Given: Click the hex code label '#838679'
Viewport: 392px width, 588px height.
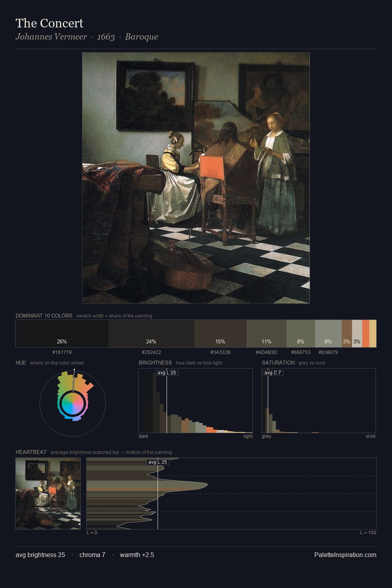Looking at the screenshot, I should click(x=328, y=352).
